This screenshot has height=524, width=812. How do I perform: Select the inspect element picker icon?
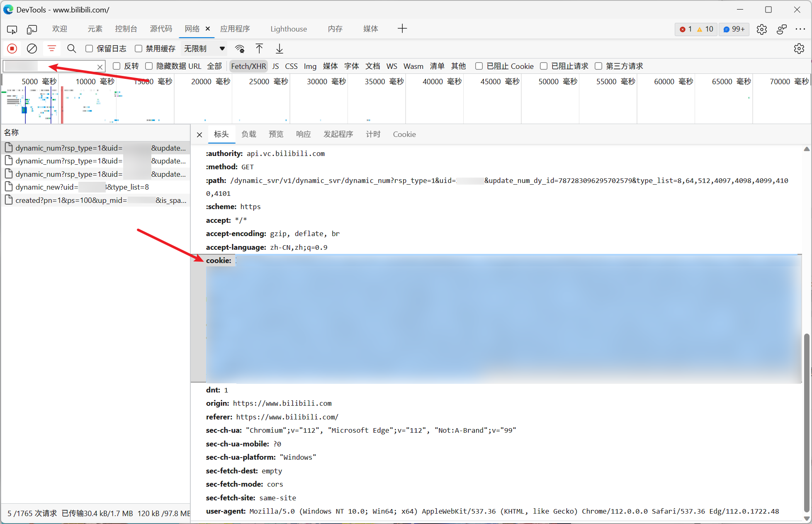click(x=12, y=29)
